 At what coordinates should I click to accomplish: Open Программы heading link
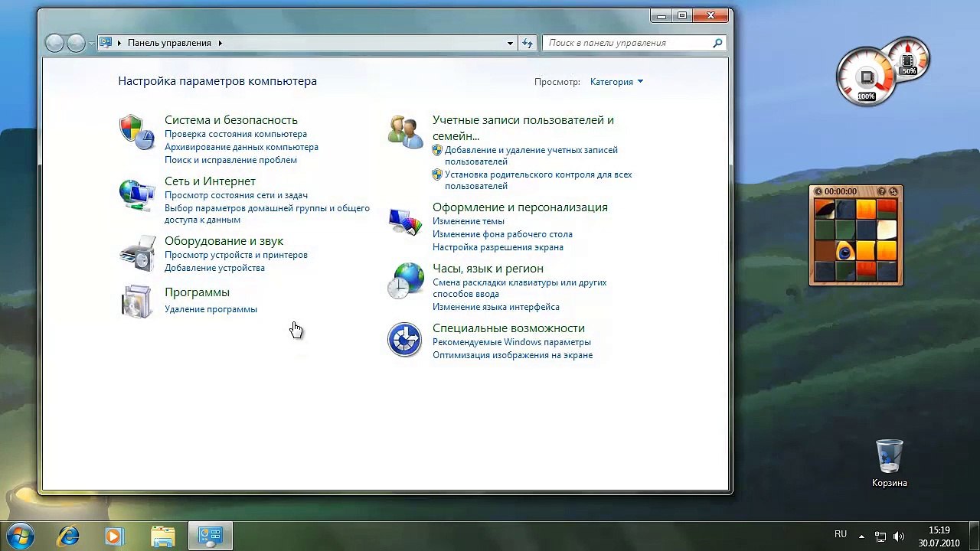197,292
